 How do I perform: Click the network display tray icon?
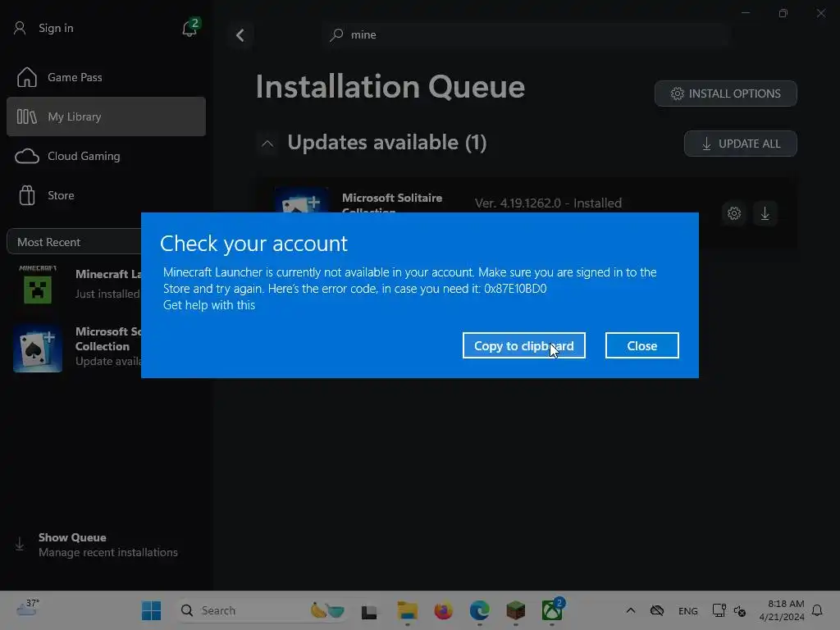(x=719, y=610)
